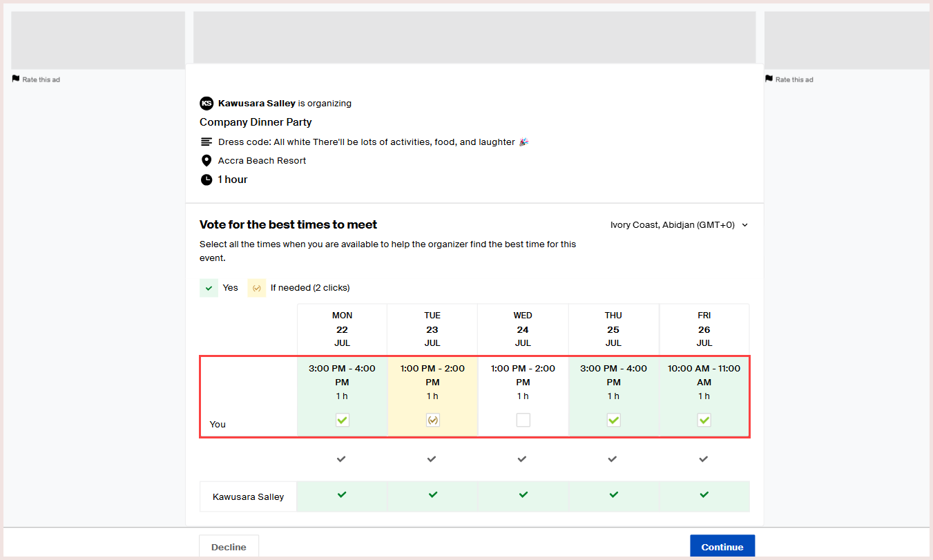Click the green Yes legend checkmark icon
The image size is (933, 560).
click(209, 288)
